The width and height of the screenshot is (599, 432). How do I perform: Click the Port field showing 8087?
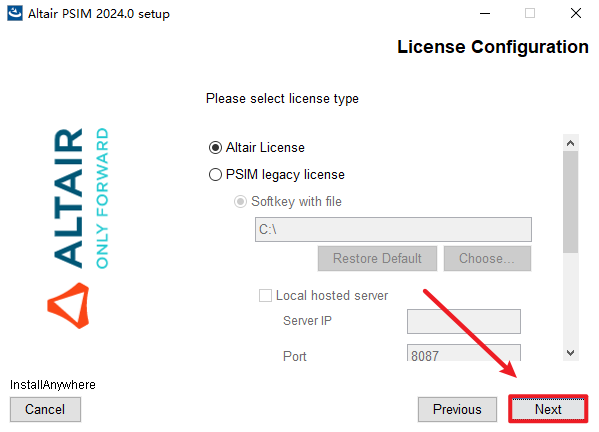point(464,353)
